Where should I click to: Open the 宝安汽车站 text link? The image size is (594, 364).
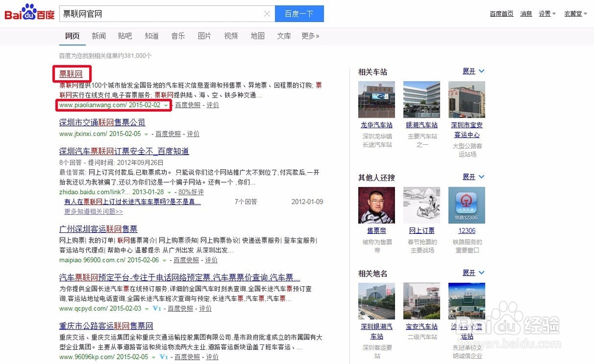422,327
